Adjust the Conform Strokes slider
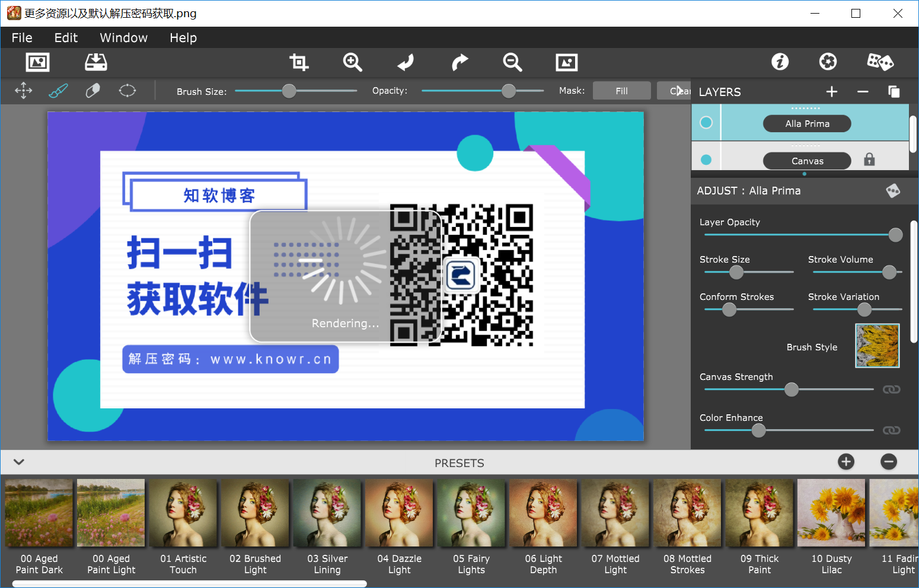The image size is (919, 588). [x=749, y=309]
